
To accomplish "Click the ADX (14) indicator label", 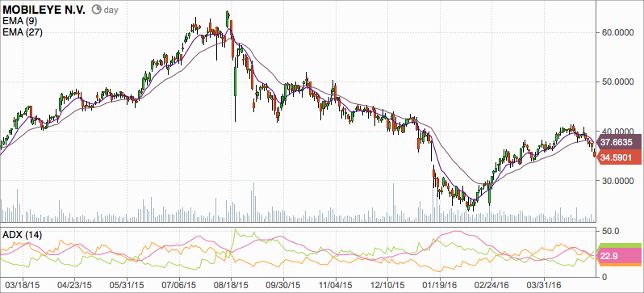I will pos(22,235).
